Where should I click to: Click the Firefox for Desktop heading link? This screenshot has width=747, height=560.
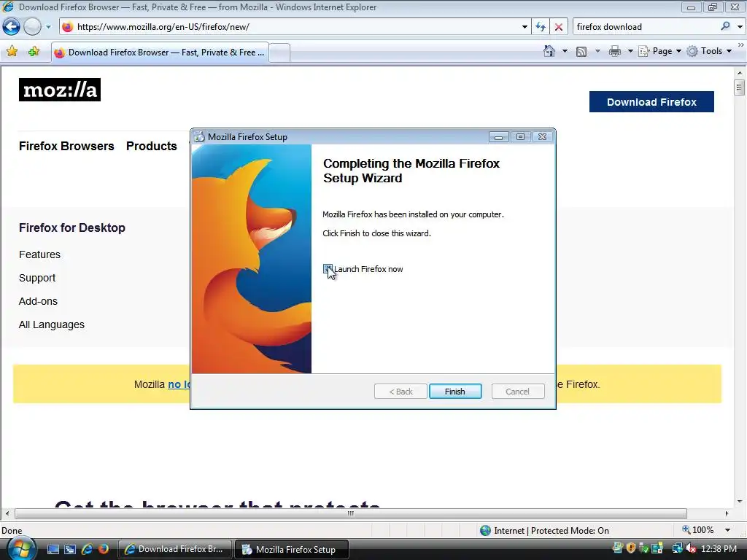click(x=72, y=227)
